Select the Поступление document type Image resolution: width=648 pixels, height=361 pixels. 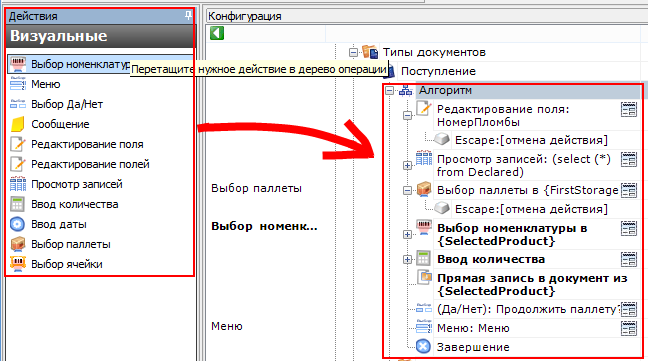pos(438,71)
